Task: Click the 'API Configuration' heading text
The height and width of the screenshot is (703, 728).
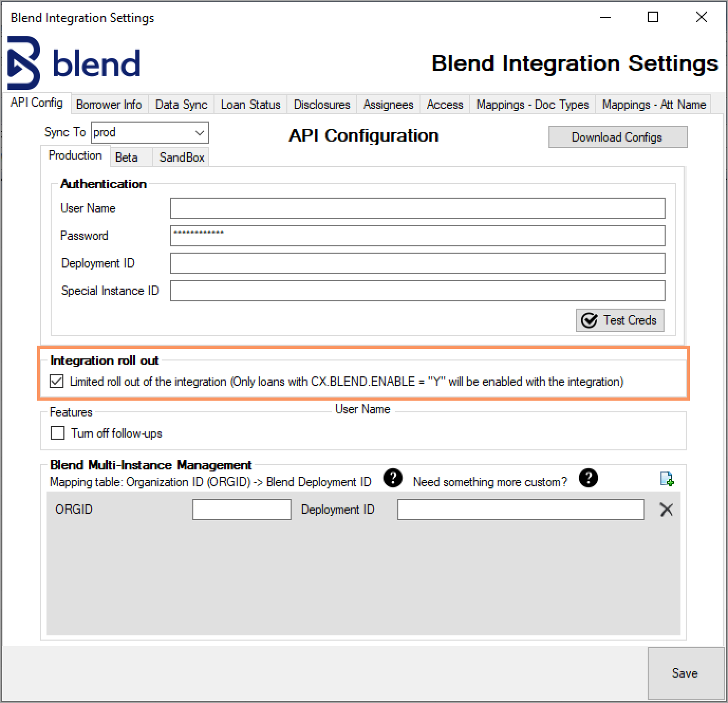Action: pos(363,136)
